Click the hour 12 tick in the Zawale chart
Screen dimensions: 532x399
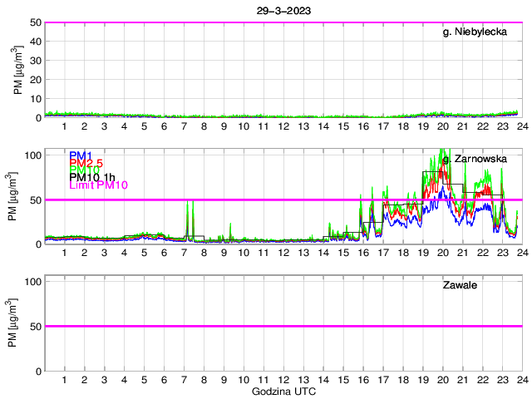pos(283,379)
